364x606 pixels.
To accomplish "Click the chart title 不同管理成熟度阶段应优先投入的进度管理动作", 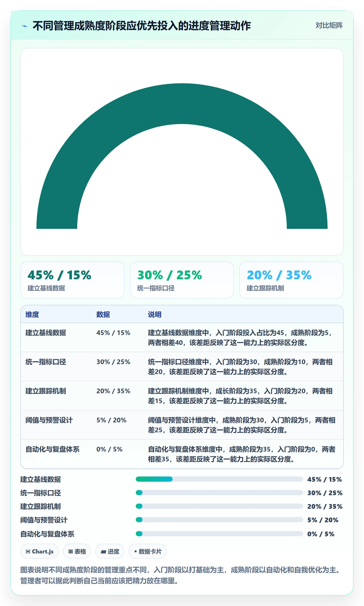I will (x=142, y=26).
